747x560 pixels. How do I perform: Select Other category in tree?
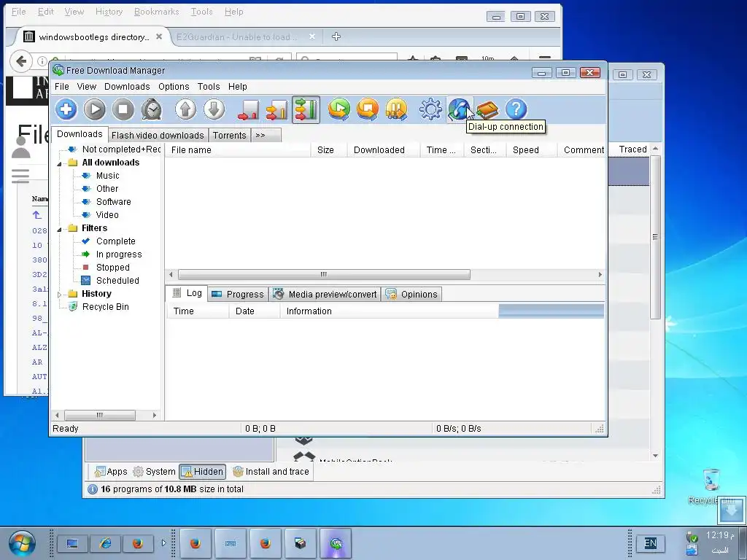107,189
